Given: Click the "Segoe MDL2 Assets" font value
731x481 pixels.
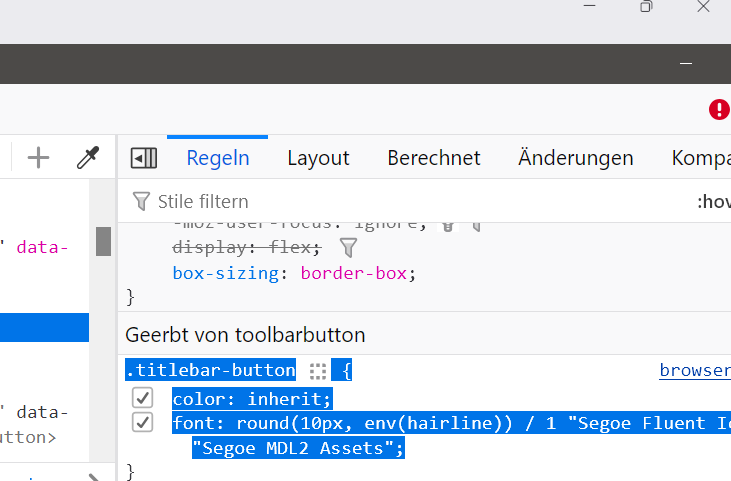Looking at the screenshot, I should pos(293,448).
